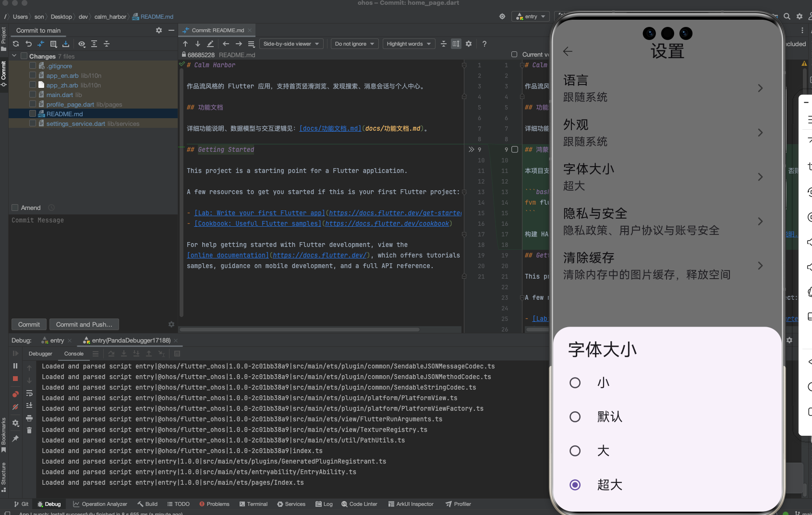The image size is (812, 515).
Task: Open the Lab: Write your first Flutter app link
Action: pyautogui.click(x=260, y=213)
